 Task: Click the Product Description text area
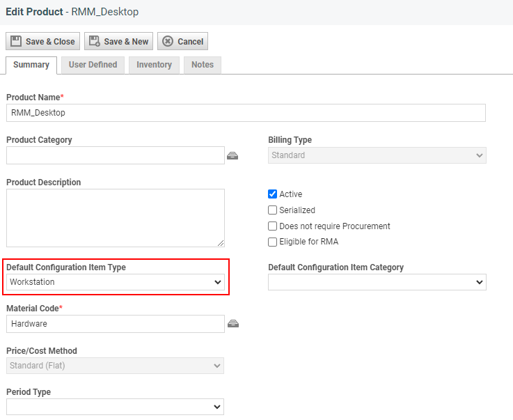(116, 218)
